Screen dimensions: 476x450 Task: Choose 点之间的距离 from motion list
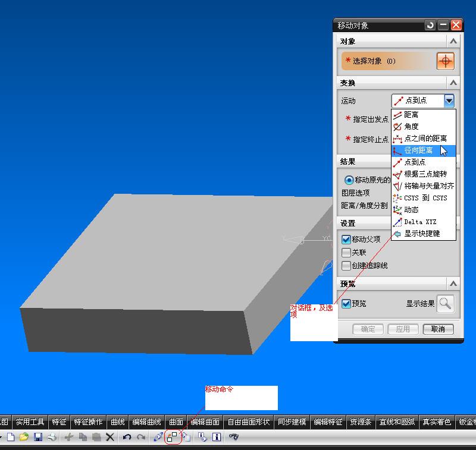[x=424, y=139]
